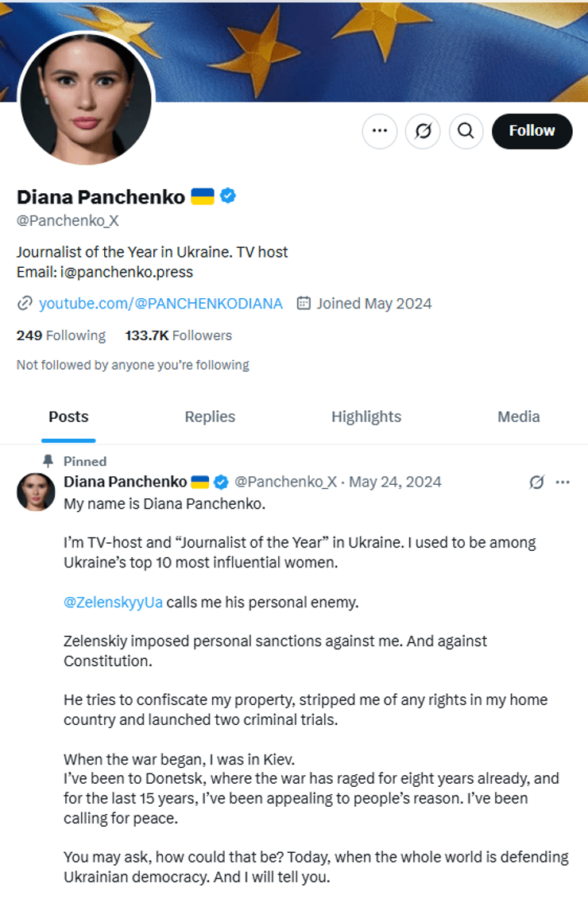Click the search magnifier on the profile
The width and height of the screenshot is (588, 903).
click(x=466, y=131)
